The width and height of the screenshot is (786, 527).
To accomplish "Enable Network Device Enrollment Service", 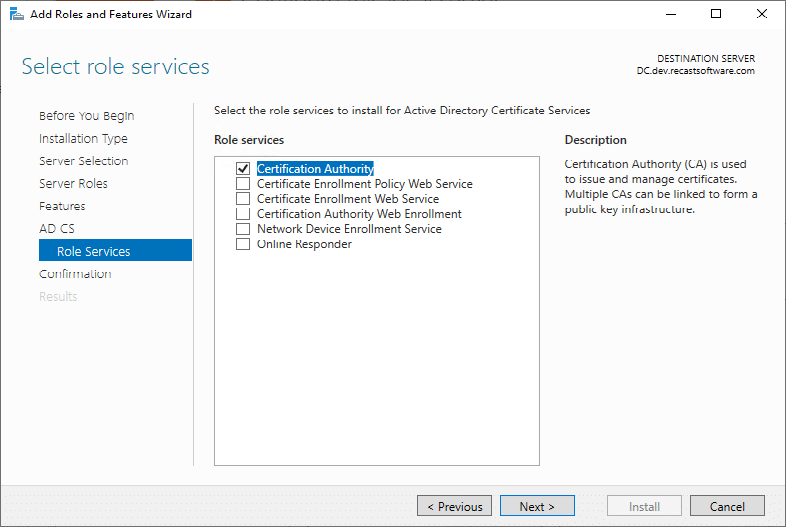I will (x=243, y=229).
